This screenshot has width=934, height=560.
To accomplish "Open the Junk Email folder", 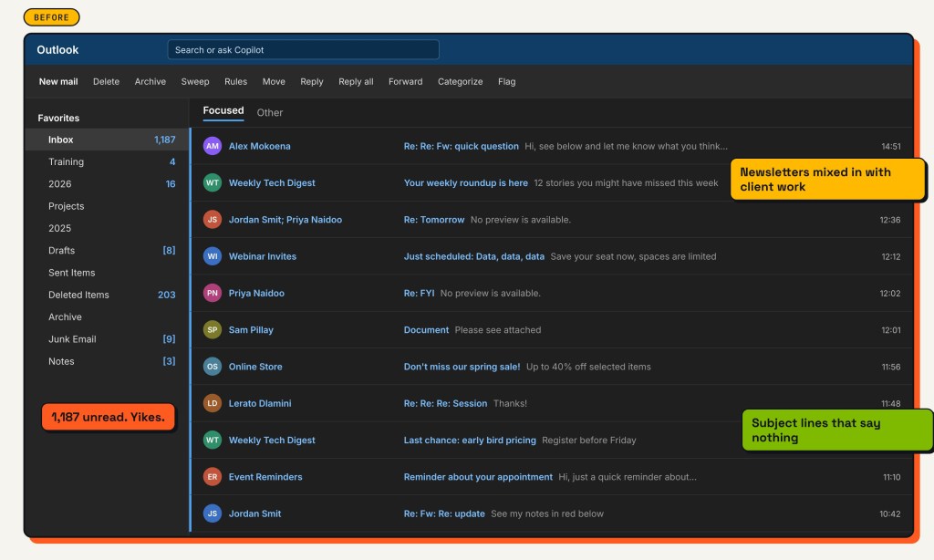I will tap(108, 339).
